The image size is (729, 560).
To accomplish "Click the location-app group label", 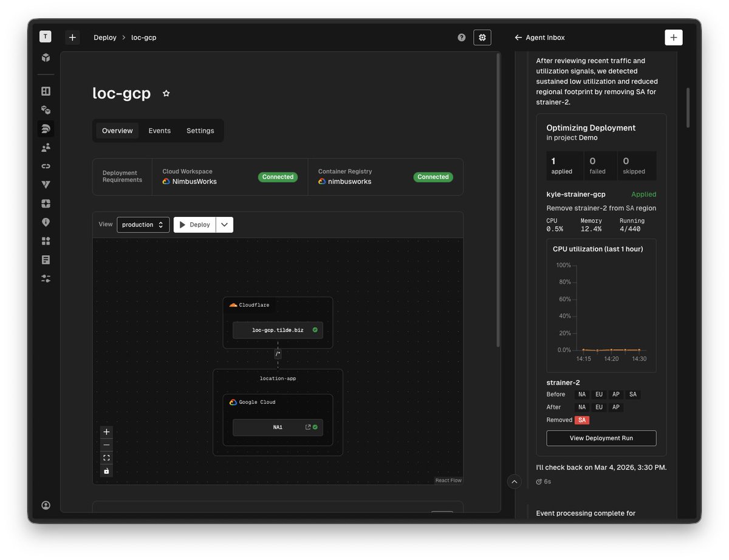I will (x=278, y=378).
